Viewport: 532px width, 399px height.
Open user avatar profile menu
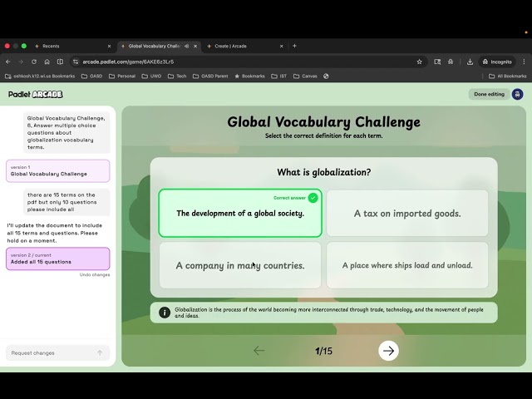click(517, 94)
